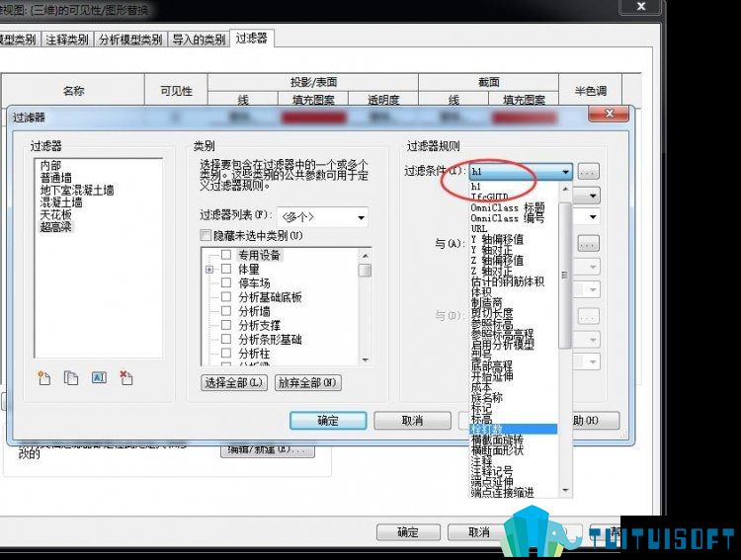Open the operator dropdown below 过滤条件

point(593,196)
